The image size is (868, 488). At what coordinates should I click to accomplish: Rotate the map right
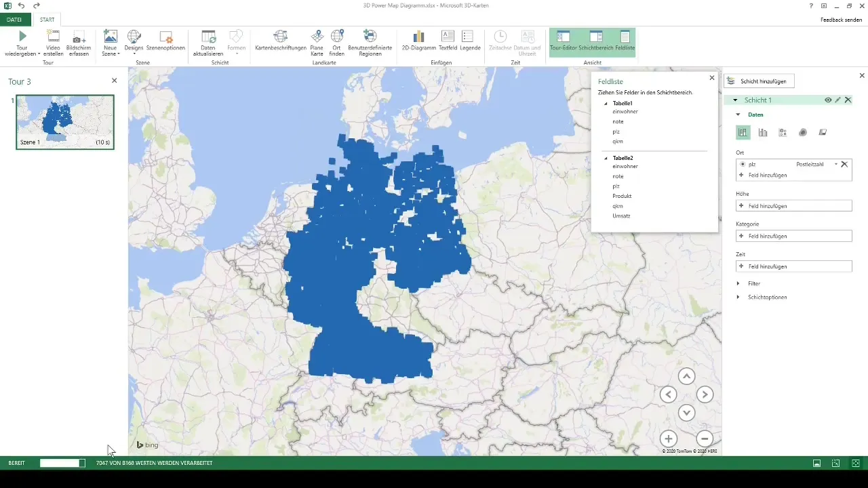[x=705, y=394]
